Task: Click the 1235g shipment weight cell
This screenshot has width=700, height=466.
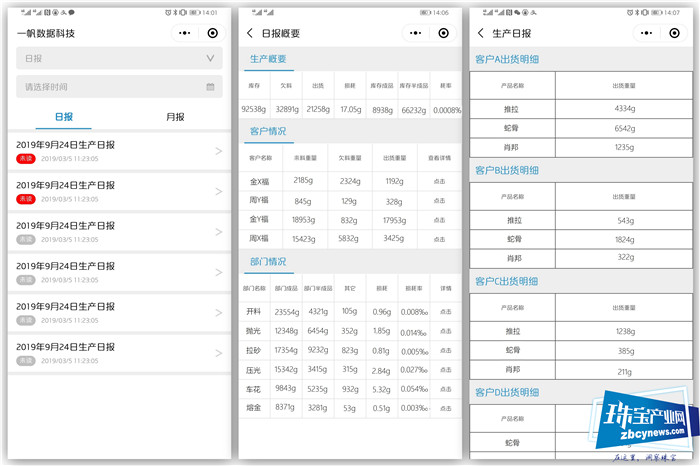Action: tap(624, 147)
